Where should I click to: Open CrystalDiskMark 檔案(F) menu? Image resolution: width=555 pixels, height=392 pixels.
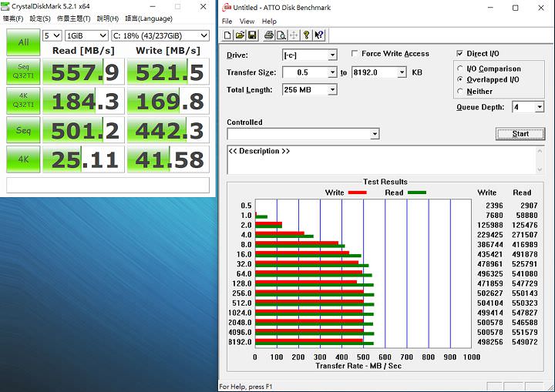[13, 18]
